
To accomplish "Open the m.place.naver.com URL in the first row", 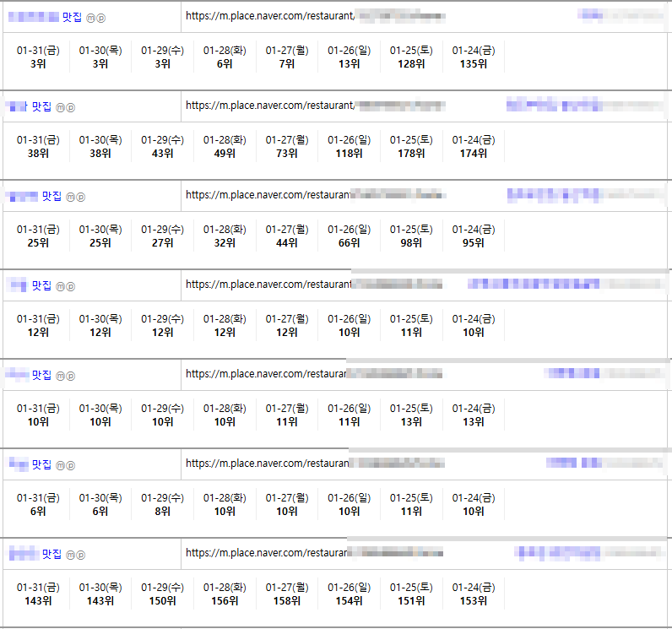I will [270, 16].
